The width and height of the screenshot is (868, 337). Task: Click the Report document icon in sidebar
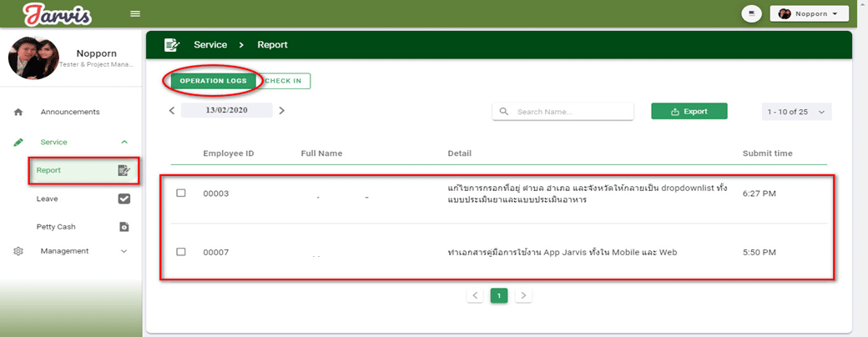point(124,170)
